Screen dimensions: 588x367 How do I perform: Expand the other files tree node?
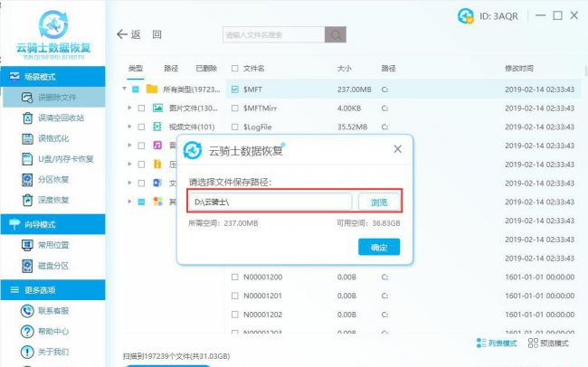point(129,202)
